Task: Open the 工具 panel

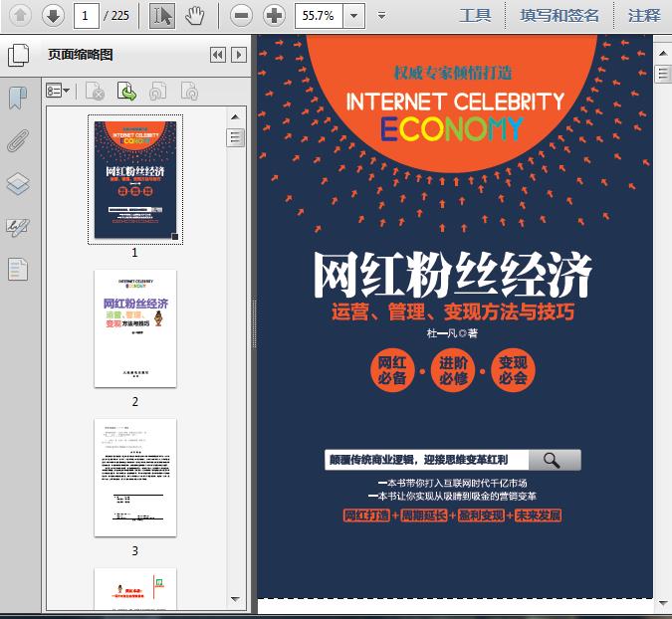Action: click(x=475, y=16)
